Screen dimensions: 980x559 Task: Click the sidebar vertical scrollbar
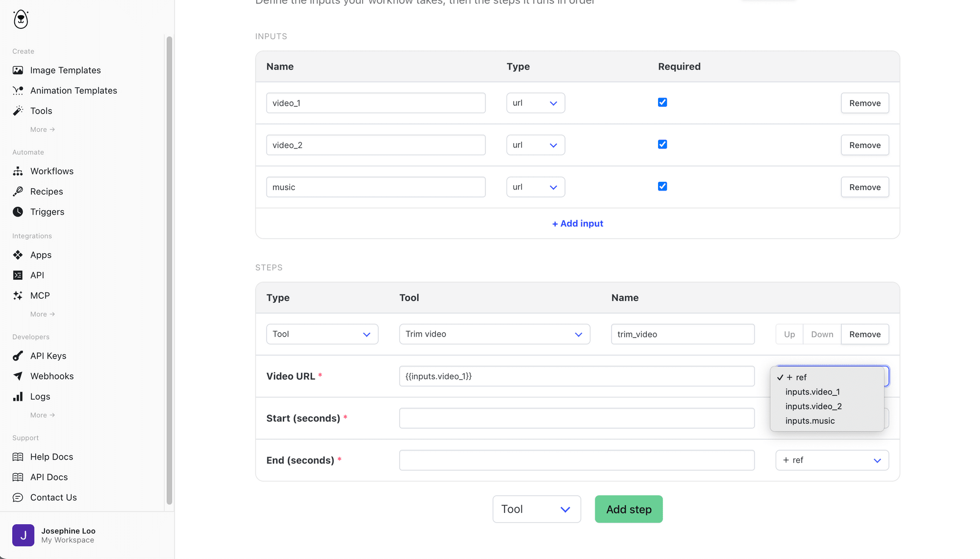point(170,270)
